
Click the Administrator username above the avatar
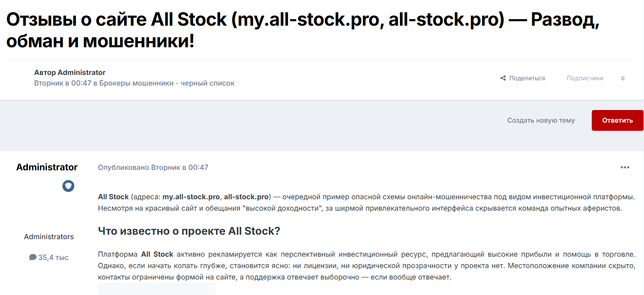(x=47, y=167)
